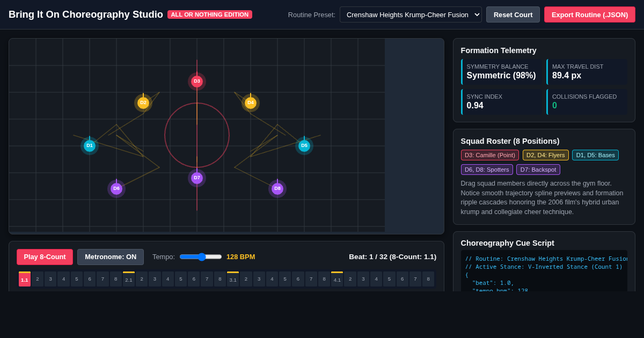Select dancer node D4 flyer
644x338 pixels.
pos(251,103)
